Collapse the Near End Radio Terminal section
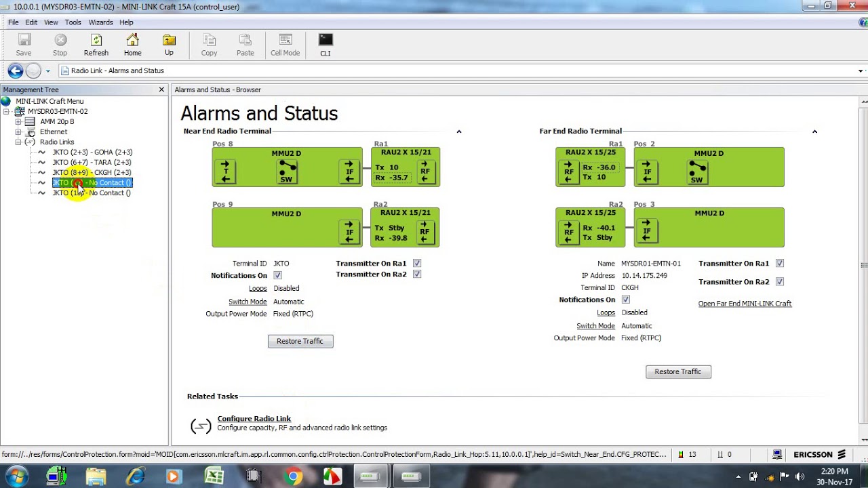Screen dimensions: 868x488 [x=459, y=131]
